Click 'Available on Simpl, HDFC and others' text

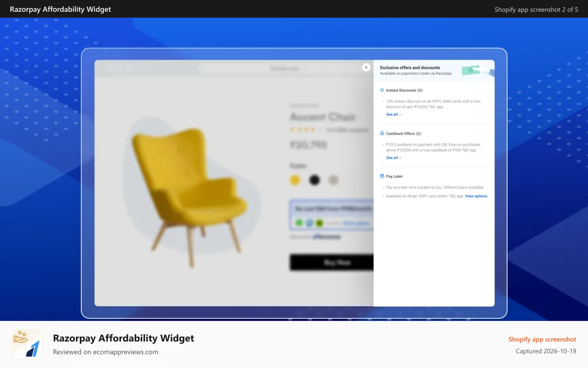(x=424, y=196)
